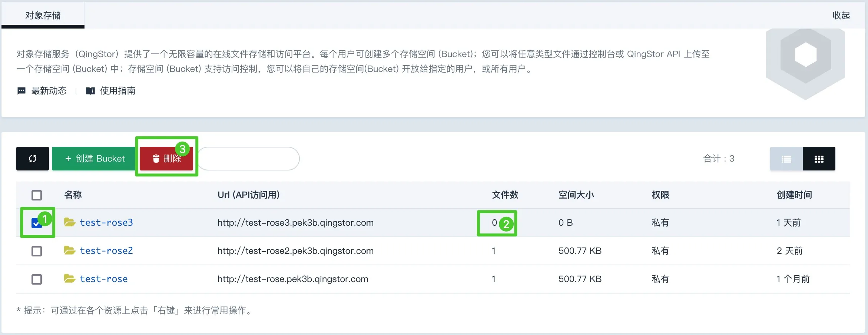868x335 pixels.
Task: Focus the bucket search input field
Action: pyautogui.click(x=249, y=159)
